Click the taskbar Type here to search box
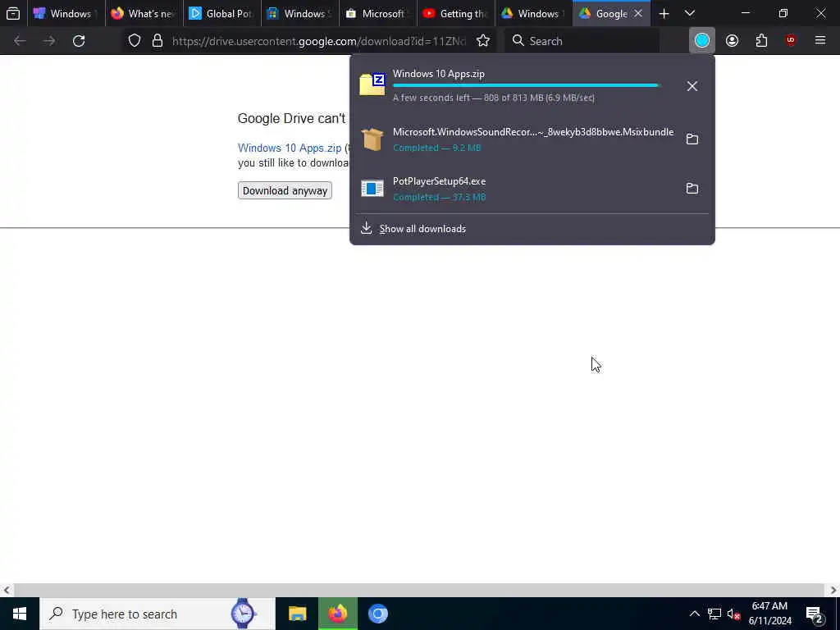This screenshot has height=630, width=840. (x=157, y=614)
